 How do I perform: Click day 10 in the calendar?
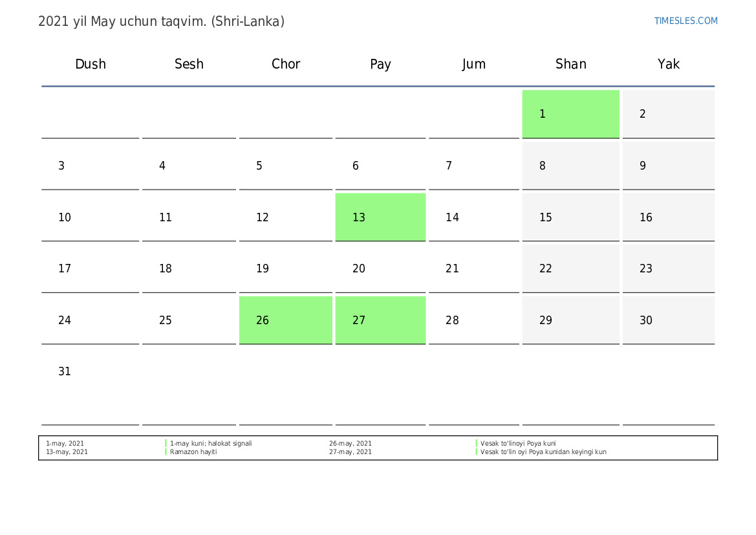[x=90, y=217]
